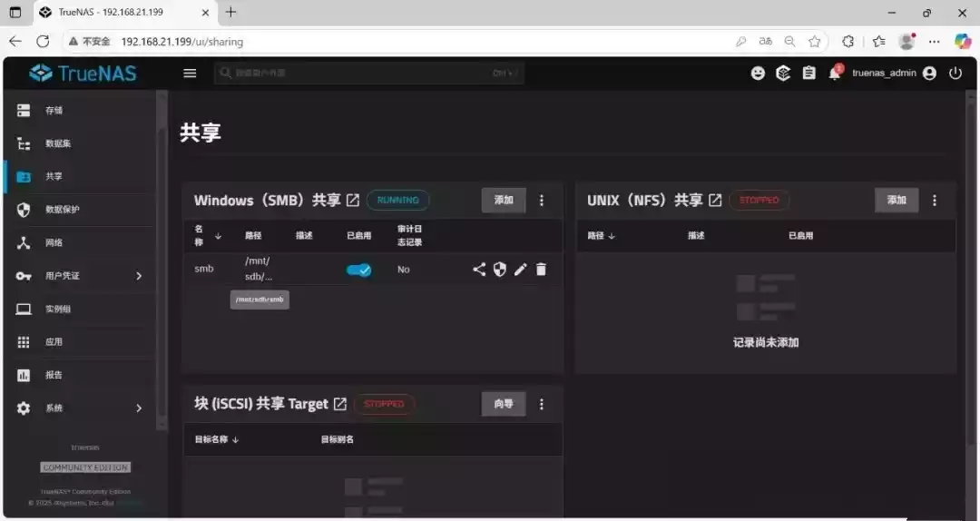Viewport: 980px width, 521px height.
Task: Expand the 系统 submenu chevron
Action: [x=139, y=408]
